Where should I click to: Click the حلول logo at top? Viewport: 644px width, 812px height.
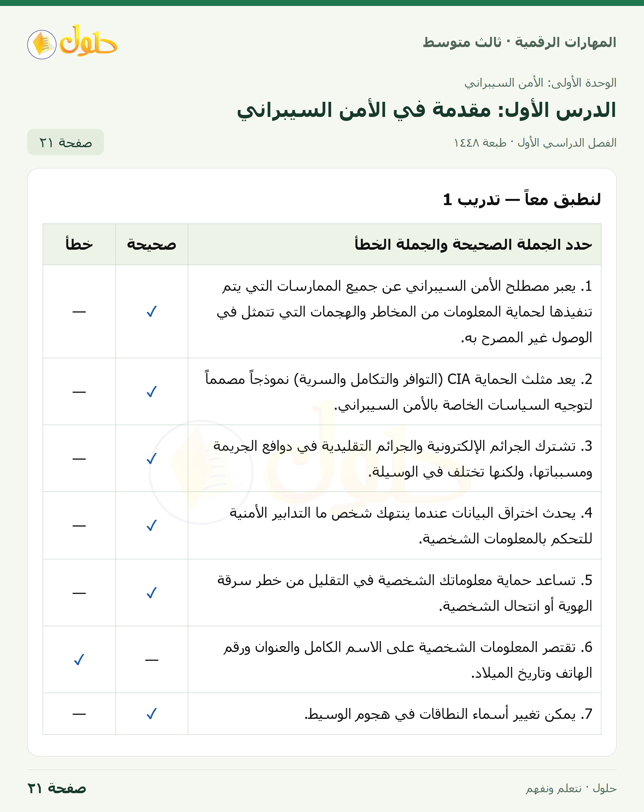pos(72,41)
